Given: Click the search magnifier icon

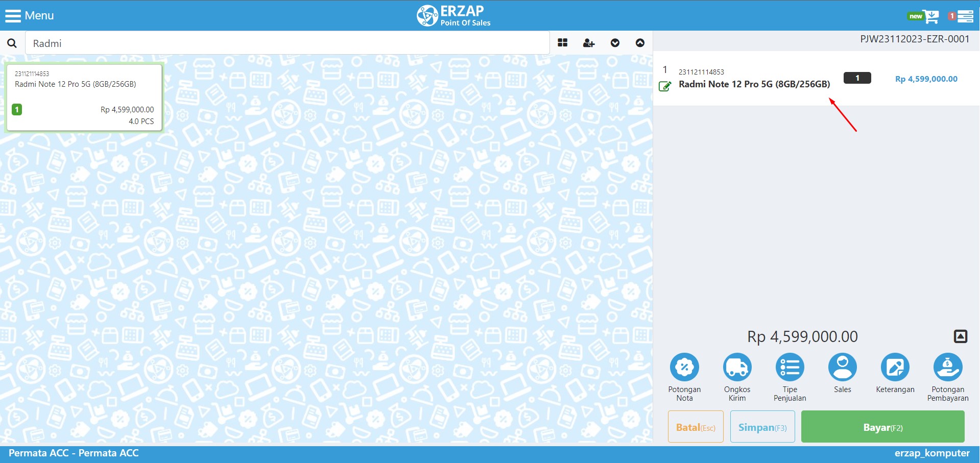Looking at the screenshot, I should (x=12, y=43).
